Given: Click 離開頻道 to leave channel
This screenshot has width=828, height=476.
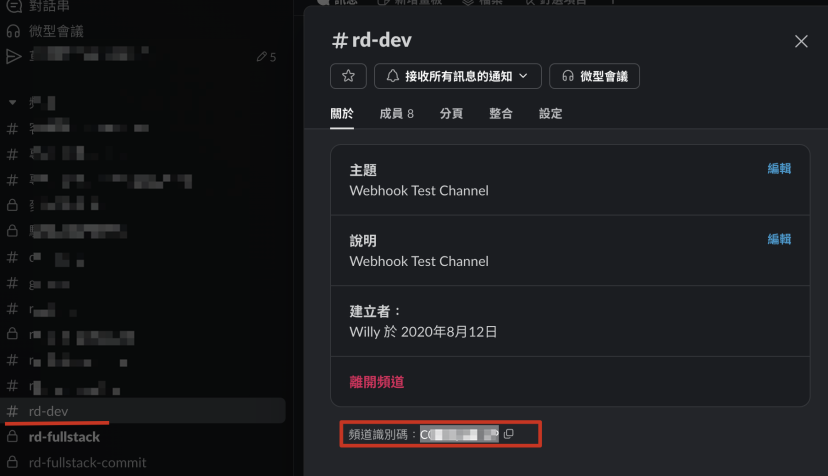Looking at the screenshot, I should [x=377, y=382].
